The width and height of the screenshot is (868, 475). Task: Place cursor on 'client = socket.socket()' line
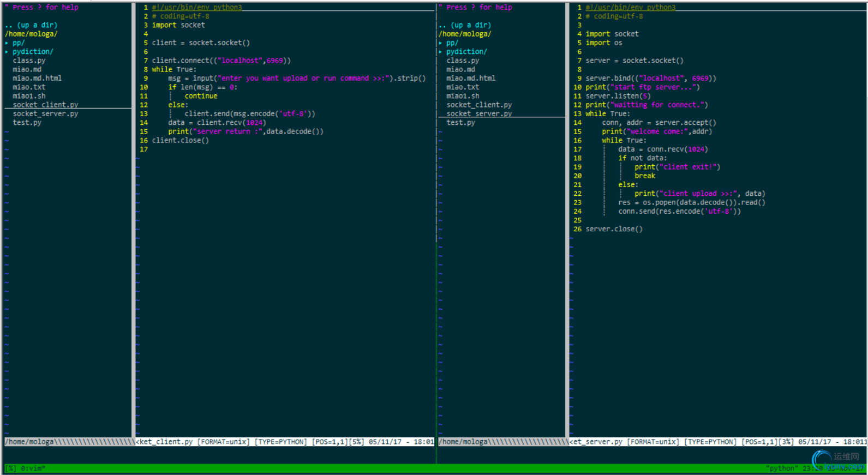click(x=201, y=43)
